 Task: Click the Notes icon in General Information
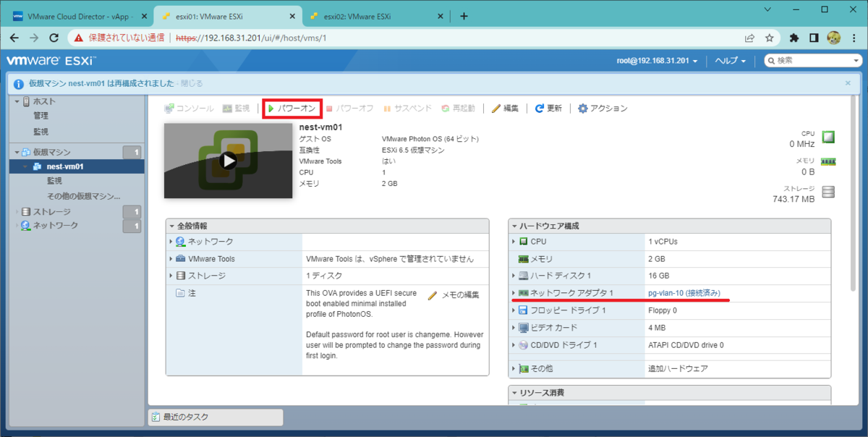pos(179,293)
